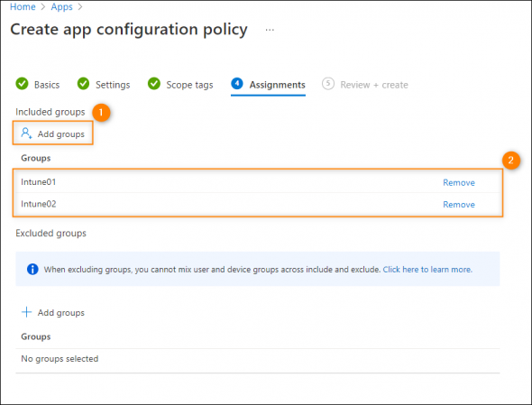
Task: Click the green checkmark beside Scope tags
Action: 154,84
